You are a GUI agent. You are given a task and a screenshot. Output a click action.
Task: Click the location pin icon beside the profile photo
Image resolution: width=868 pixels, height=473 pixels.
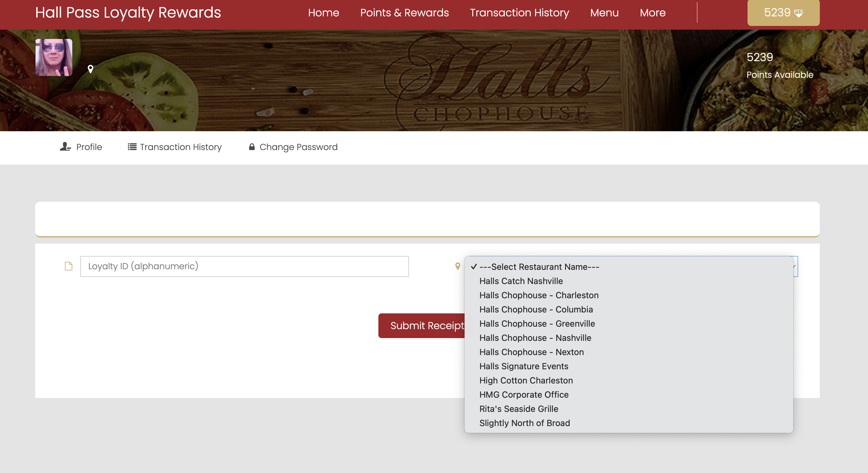[x=90, y=69]
